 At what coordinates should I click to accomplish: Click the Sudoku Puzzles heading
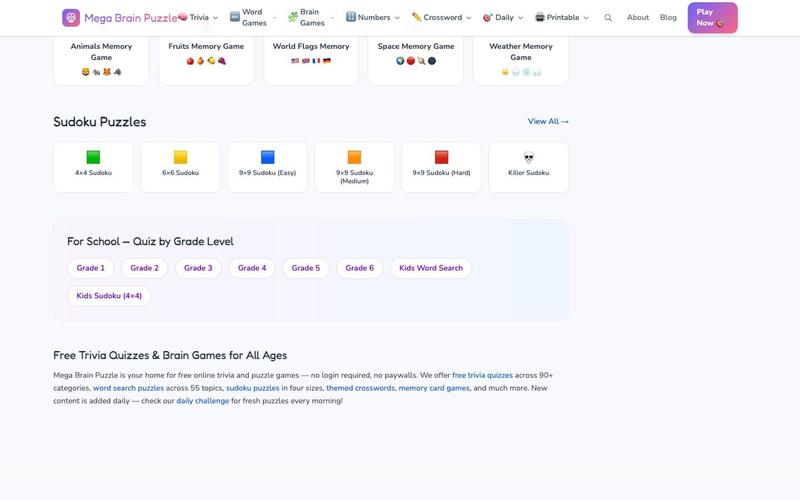coord(99,122)
